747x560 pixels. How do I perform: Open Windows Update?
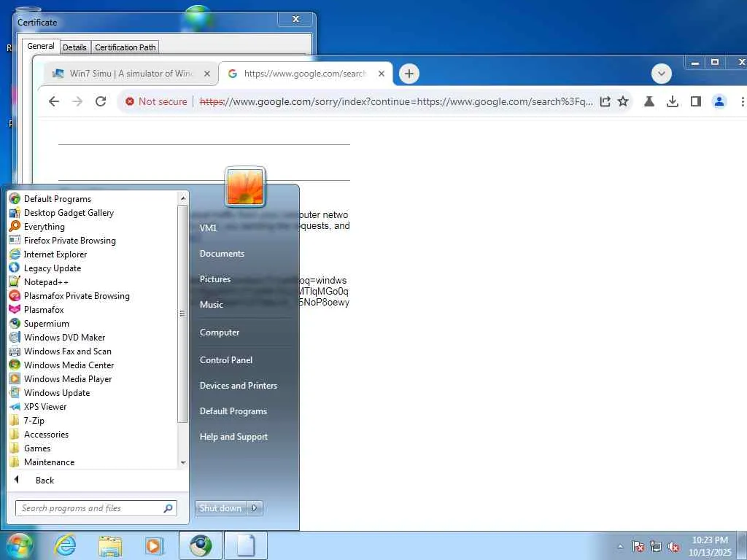(x=50, y=393)
